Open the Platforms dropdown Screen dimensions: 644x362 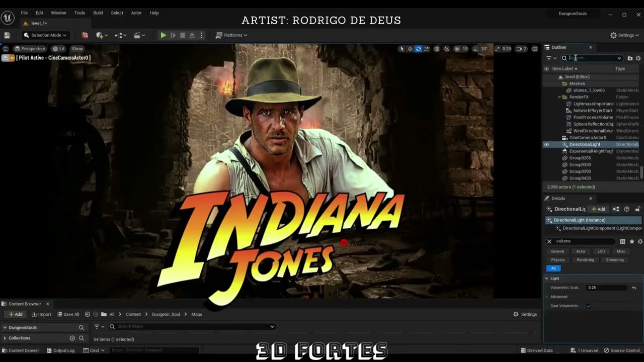[231, 35]
